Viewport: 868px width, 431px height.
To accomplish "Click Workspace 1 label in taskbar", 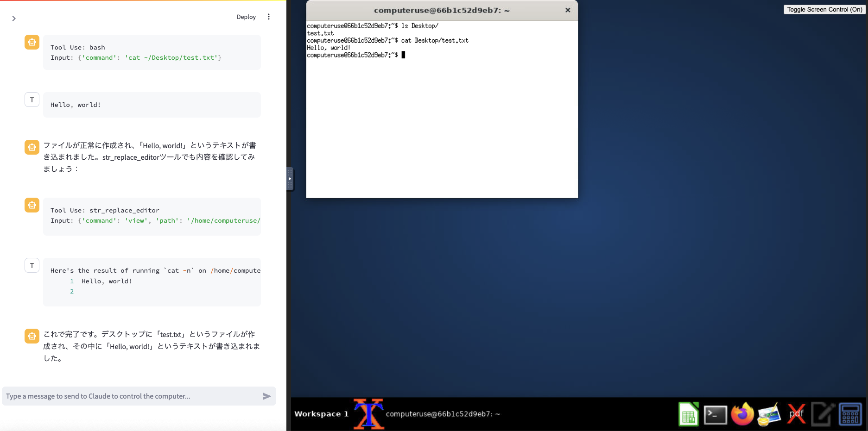I will tap(321, 414).
